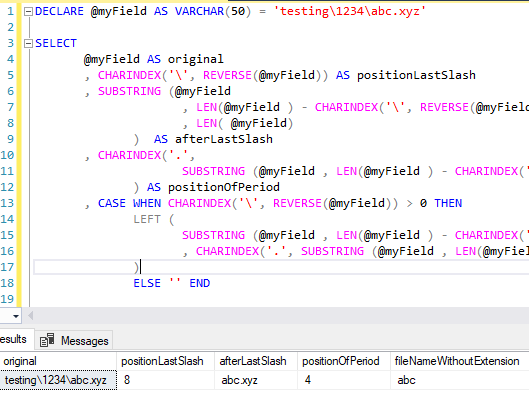Click CHARINDEX on line 10
529x409 pixels.
point(130,155)
